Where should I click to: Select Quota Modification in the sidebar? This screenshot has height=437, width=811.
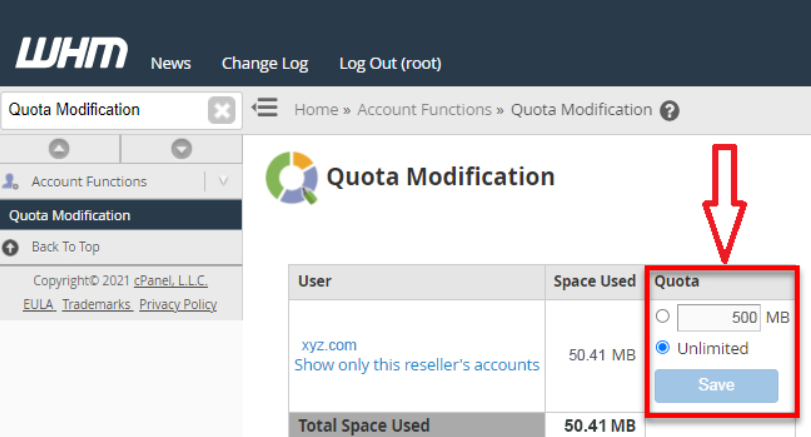point(70,215)
